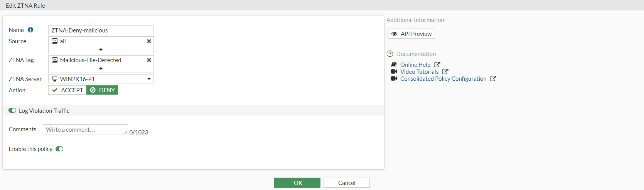
Task: Disable the Enable this policy switch
Action: (x=59, y=149)
